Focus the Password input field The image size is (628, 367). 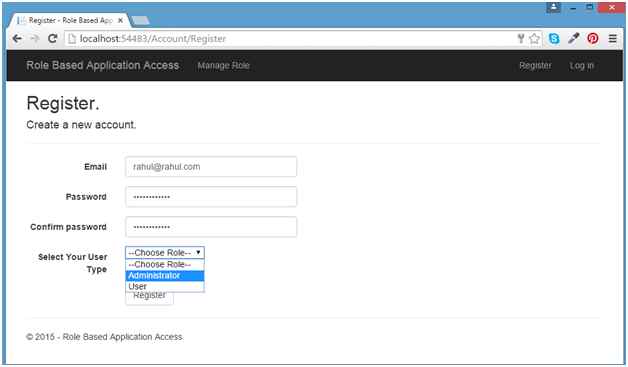[x=211, y=197]
